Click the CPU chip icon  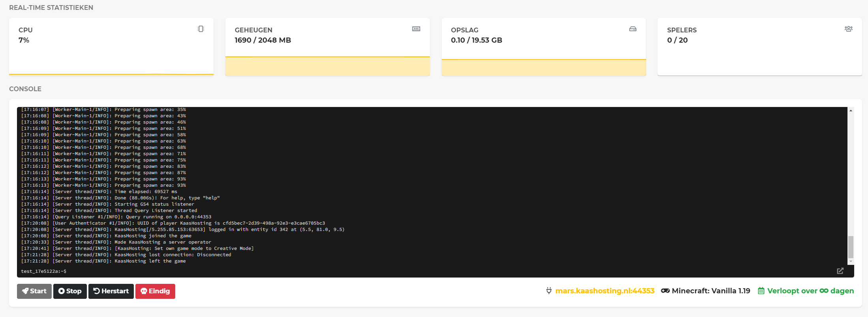click(201, 29)
